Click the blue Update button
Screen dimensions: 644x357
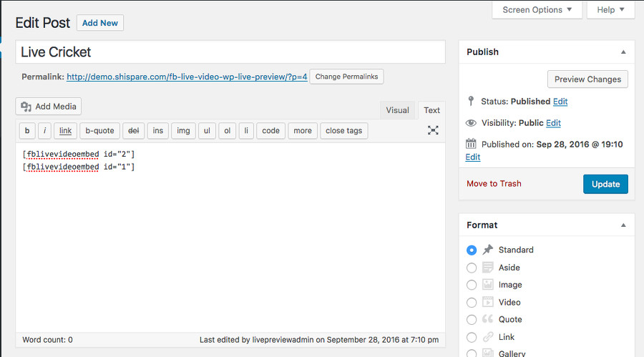605,184
